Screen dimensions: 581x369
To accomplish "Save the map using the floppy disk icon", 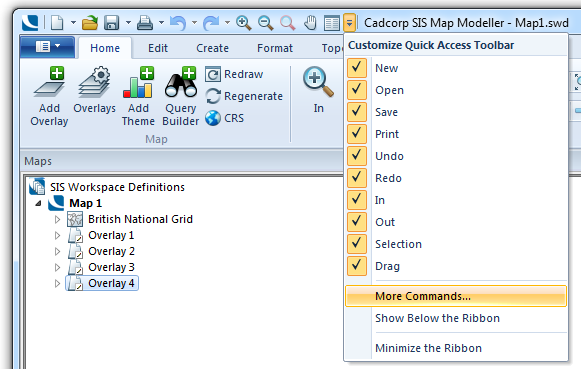I will coord(112,23).
